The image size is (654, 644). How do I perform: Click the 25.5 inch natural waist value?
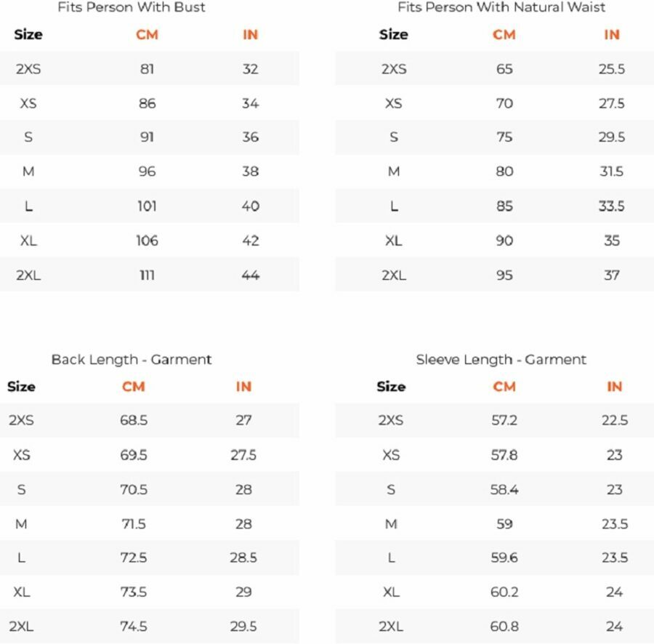pyautogui.click(x=612, y=69)
